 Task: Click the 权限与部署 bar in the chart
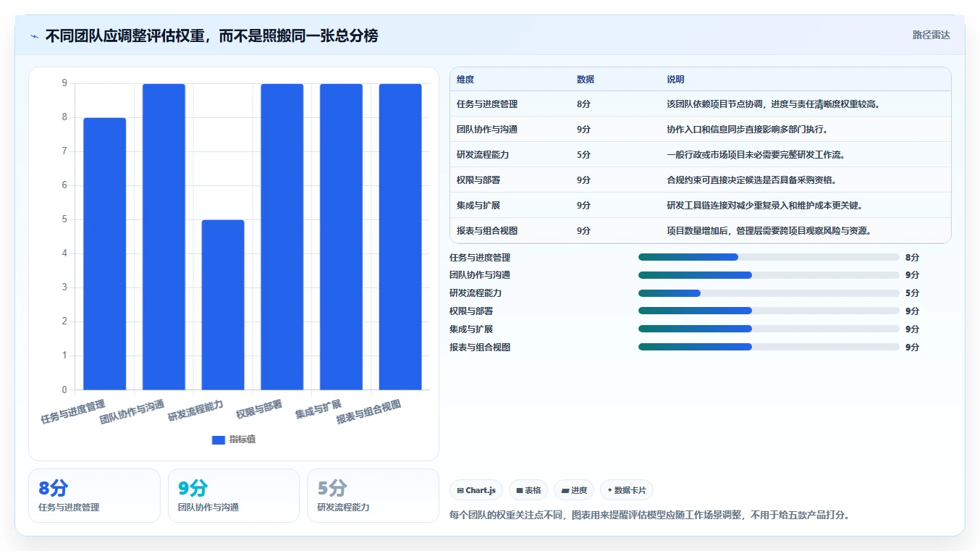coord(282,237)
